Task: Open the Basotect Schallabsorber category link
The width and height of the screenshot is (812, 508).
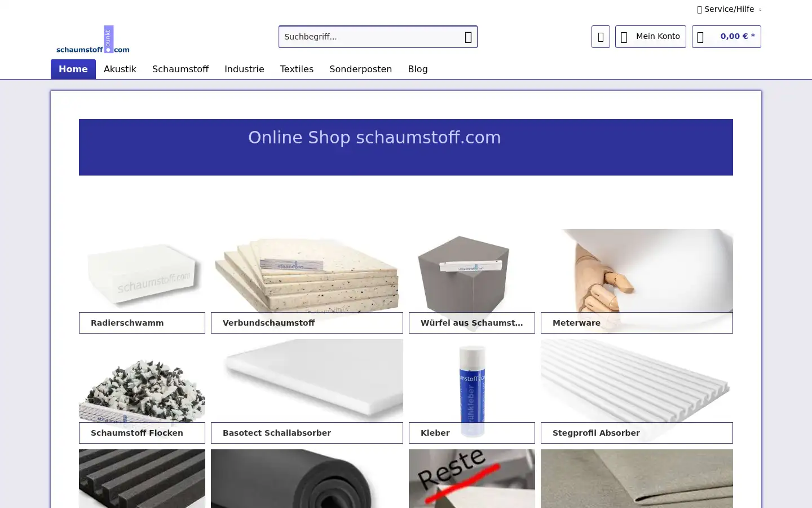Action: pos(307,433)
